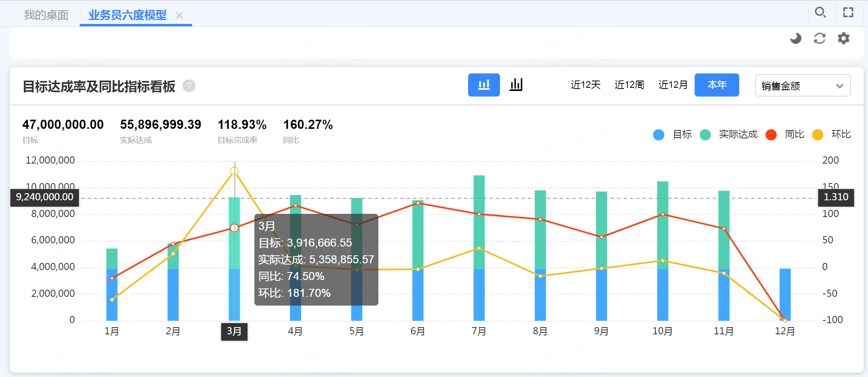Click the 12月 target bar
868x377 pixels.
(x=785, y=295)
